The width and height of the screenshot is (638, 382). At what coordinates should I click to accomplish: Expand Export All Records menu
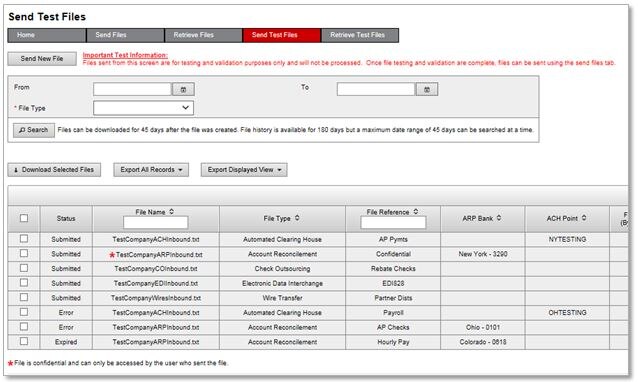(x=151, y=170)
